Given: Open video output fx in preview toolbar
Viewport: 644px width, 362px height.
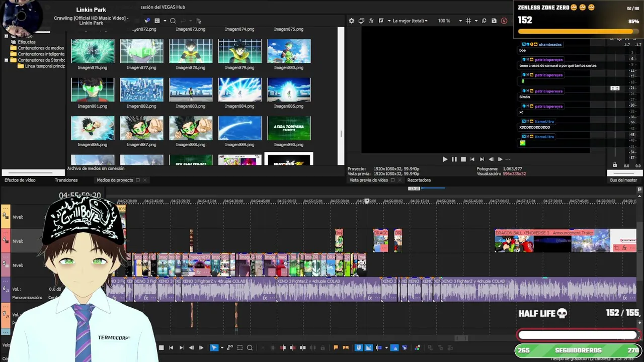Looking at the screenshot, I should 371,21.
